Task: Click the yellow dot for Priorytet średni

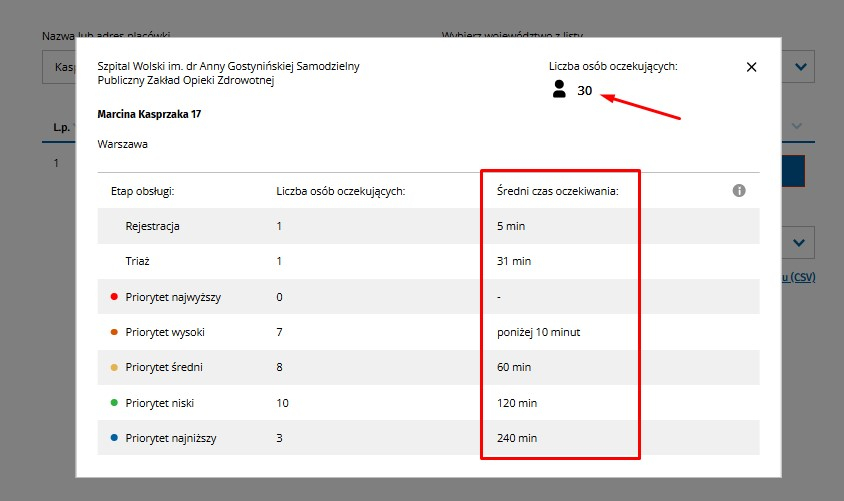Action: pyautogui.click(x=114, y=368)
